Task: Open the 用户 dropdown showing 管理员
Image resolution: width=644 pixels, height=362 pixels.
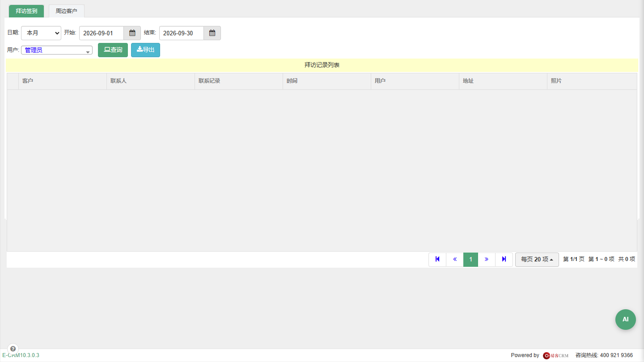Action: [57, 50]
